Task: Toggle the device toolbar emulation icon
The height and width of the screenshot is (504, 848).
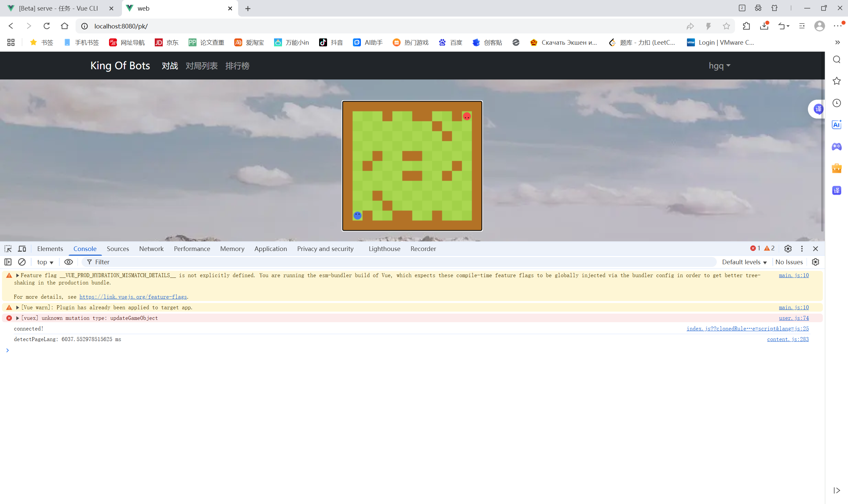Action: (22, 249)
